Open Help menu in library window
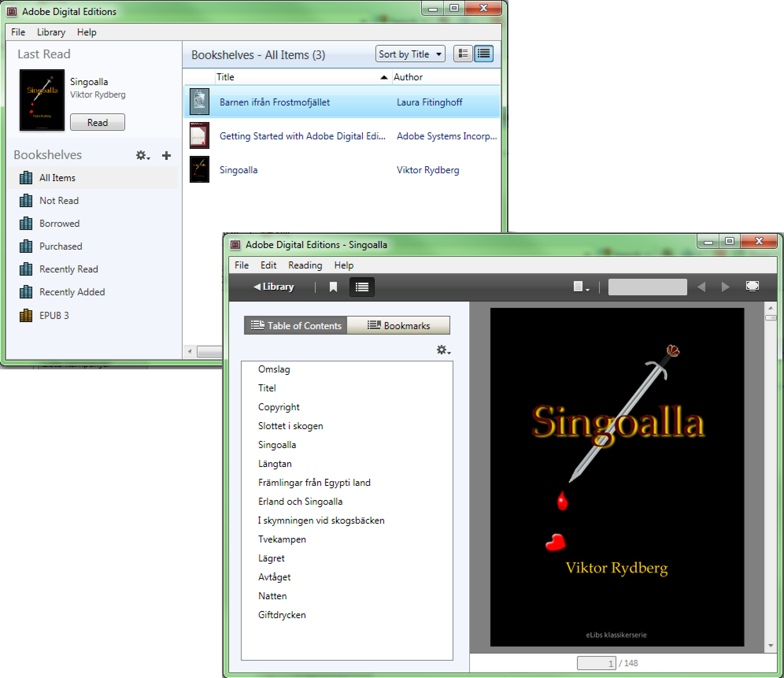 click(87, 32)
